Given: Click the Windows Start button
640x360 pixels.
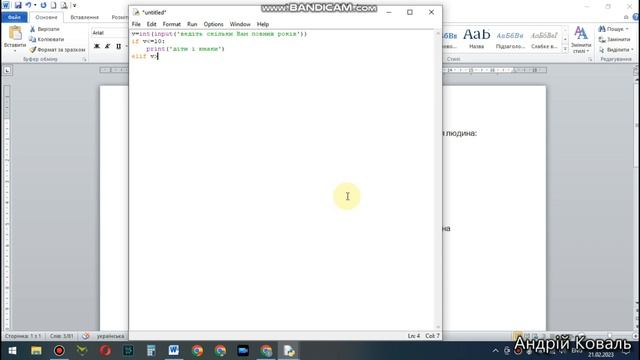Looking at the screenshot, I should coord(12,351).
